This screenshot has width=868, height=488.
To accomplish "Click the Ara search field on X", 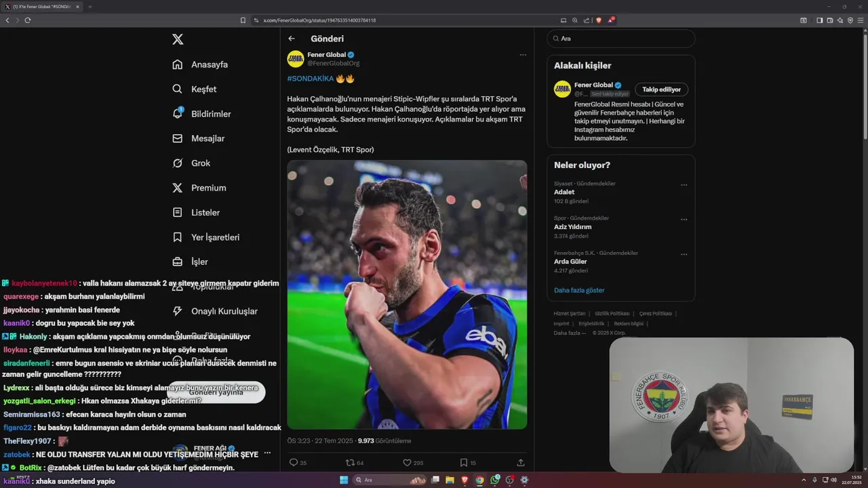I will click(x=621, y=39).
